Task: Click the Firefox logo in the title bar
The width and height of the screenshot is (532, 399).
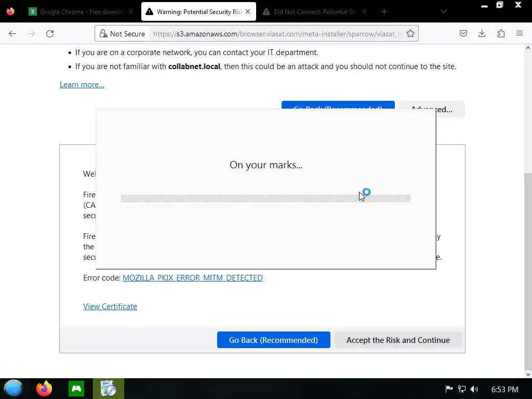Action: [10, 11]
